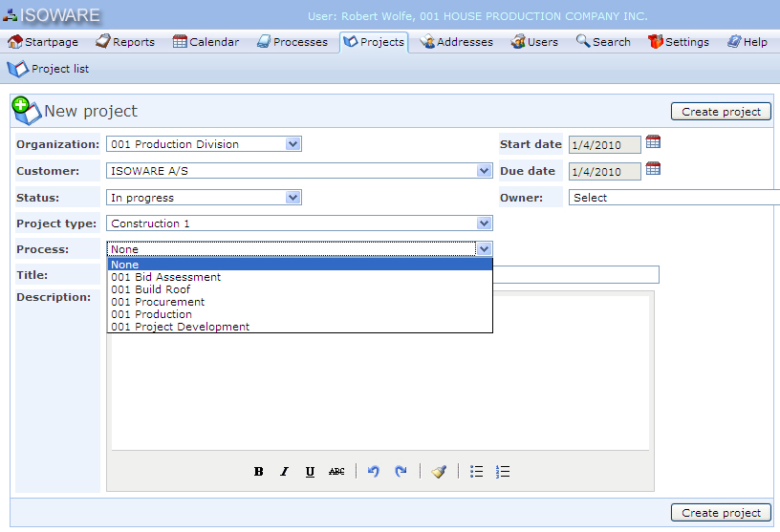
Task: Select 001 Project Development process
Action: tap(300, 327)
